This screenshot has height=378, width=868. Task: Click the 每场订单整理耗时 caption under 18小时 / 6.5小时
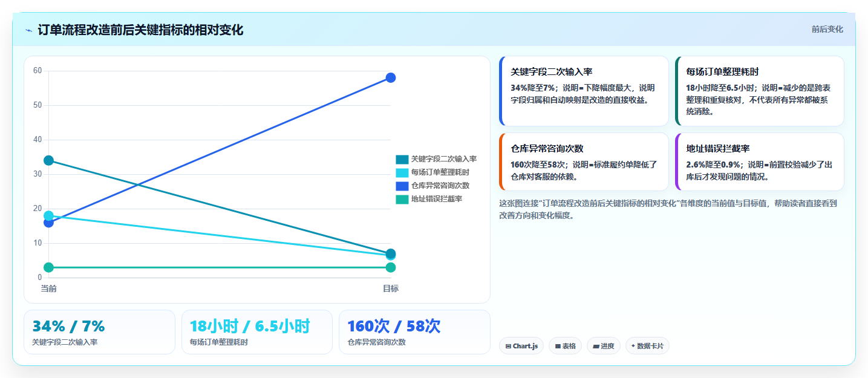tap(219, 342)
